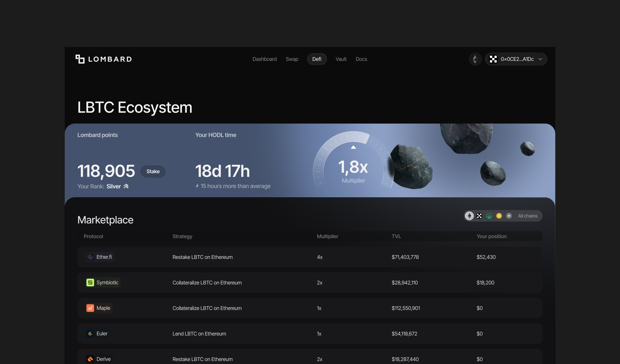Filter marketplace by green mountain chain icon
This screenshot has height=364, width=620.
coord(489,216)
